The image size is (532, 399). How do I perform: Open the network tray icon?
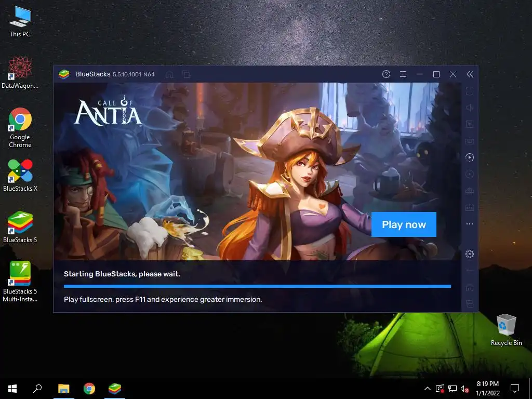453,389
